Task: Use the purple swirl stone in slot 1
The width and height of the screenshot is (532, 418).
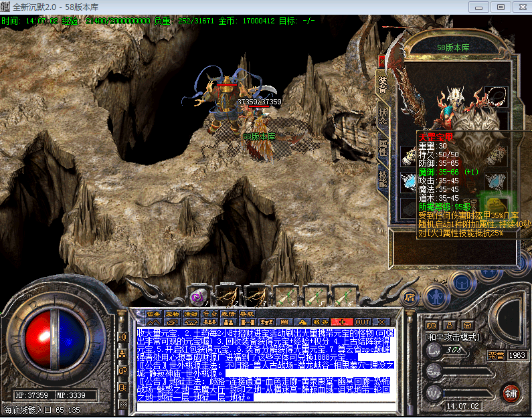Action: pyautogui.click(x=199, y=296)
